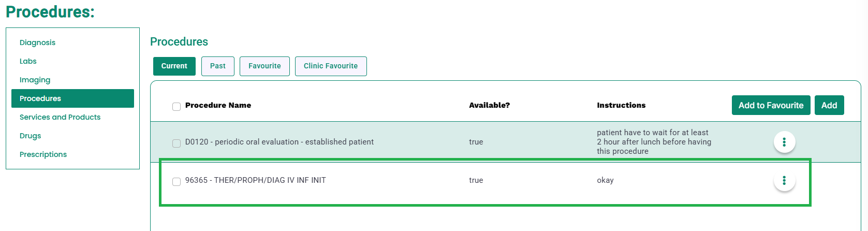Viewport: 868px width, 231px height.
Task: Select the Current procedures tab
Action: pos(174,66)
